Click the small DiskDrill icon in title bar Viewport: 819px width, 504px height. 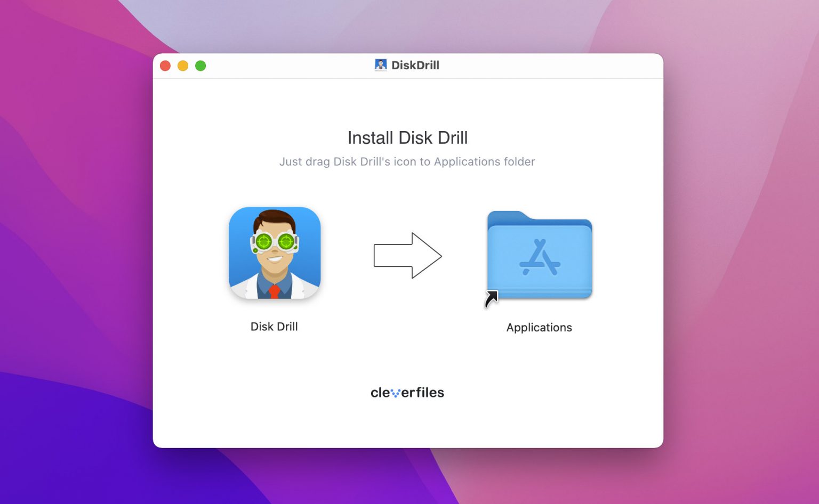[x=380, y=64]
